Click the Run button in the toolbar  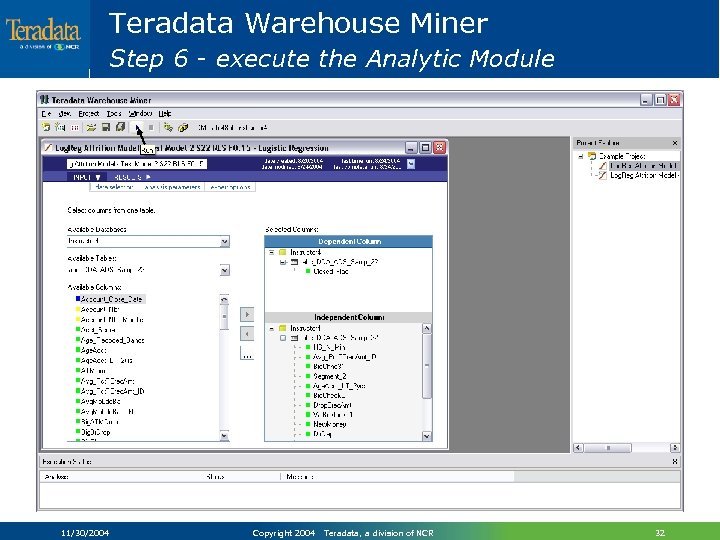(137, 128)
